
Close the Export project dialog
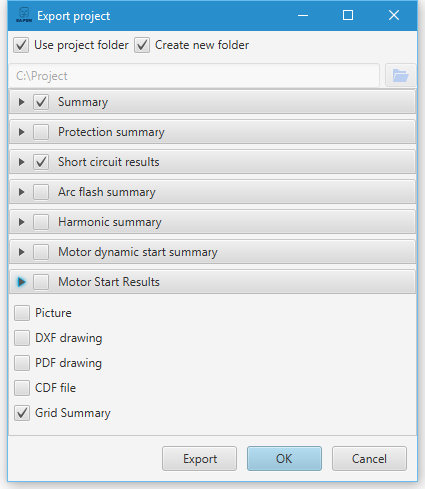(394, 15)
